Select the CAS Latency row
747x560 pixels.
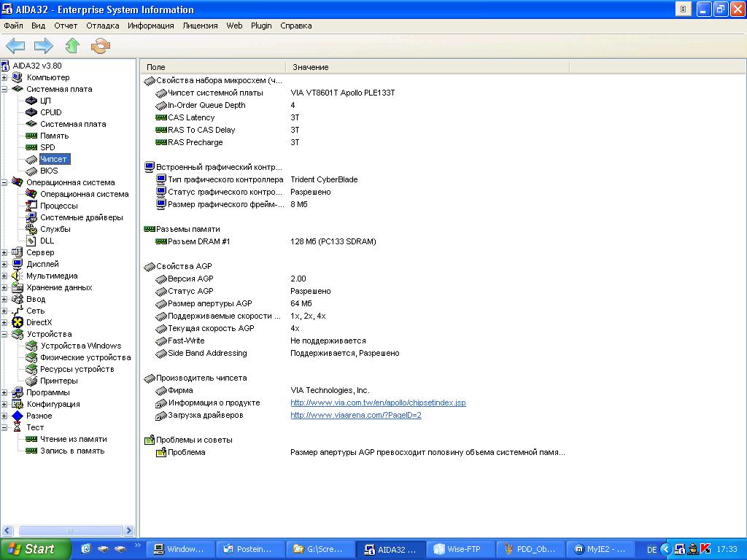point(191,117)
